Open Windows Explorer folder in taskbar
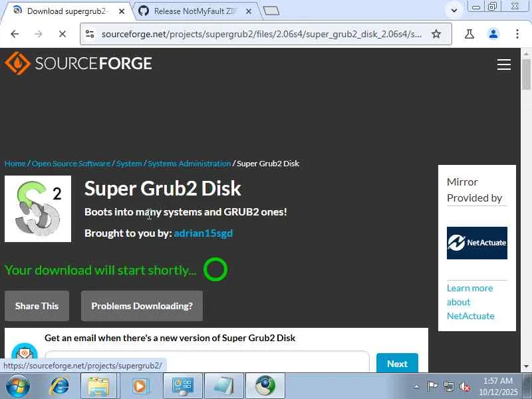This screenshot has height=399, width=532. pyautogui.click(x=98, y=386)
